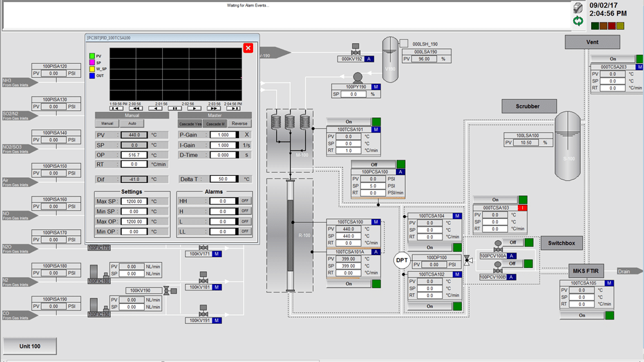
Task: Click the 100TCSA101A A mode badge
Action: coord(375,252)
